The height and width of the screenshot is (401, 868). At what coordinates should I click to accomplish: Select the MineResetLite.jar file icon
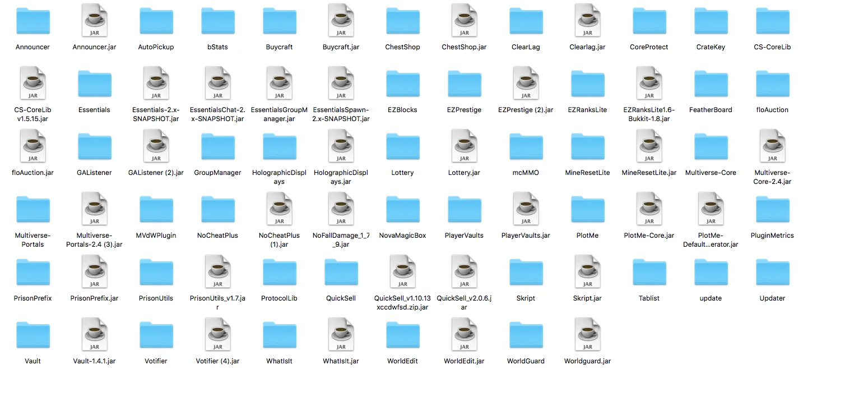[x=649, y=146]
